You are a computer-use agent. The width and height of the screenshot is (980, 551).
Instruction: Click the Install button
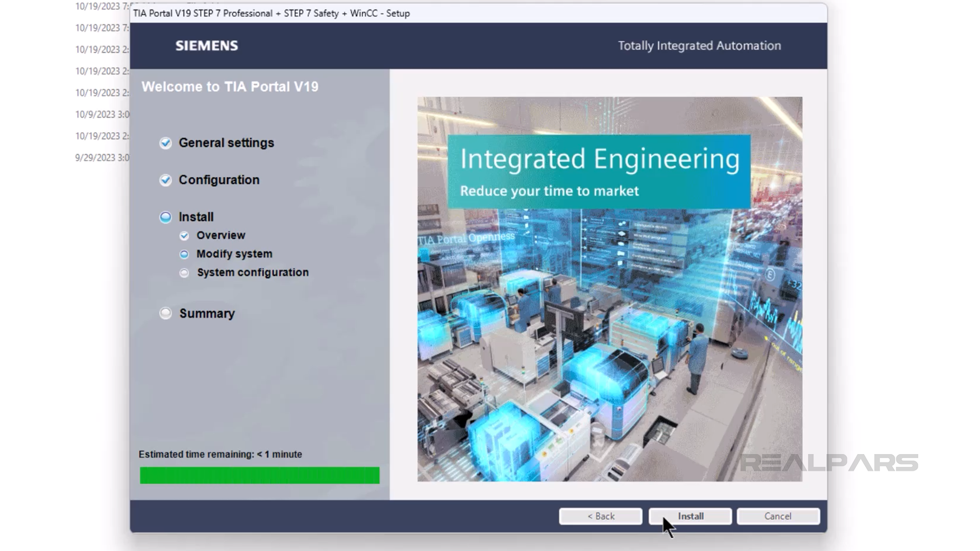(x=690, y=516)
